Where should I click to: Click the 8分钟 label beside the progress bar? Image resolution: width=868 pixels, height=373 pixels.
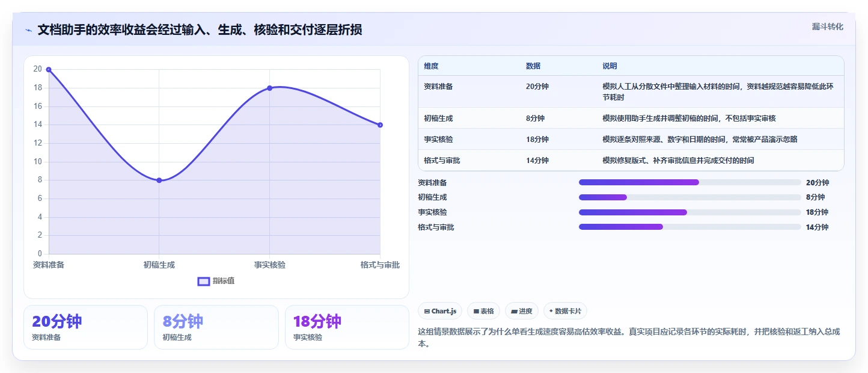point(815,197)
